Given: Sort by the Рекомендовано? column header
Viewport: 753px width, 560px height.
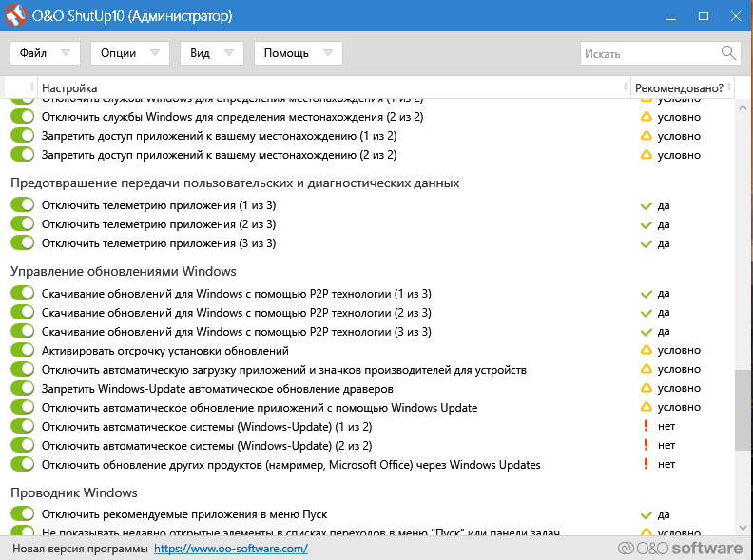Looking at the screenshot, I should [x=683, y=87].
